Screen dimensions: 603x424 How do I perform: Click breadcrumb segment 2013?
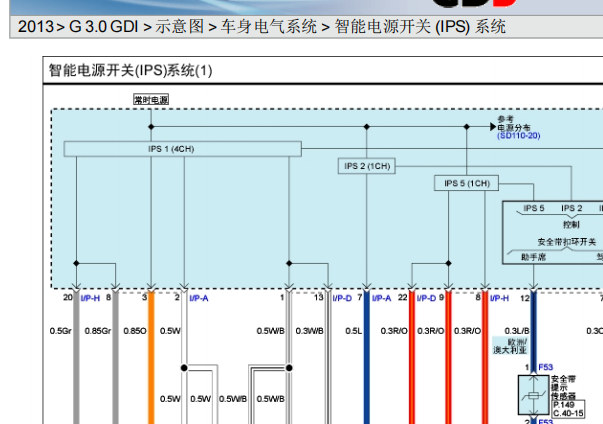click(35, 27)
